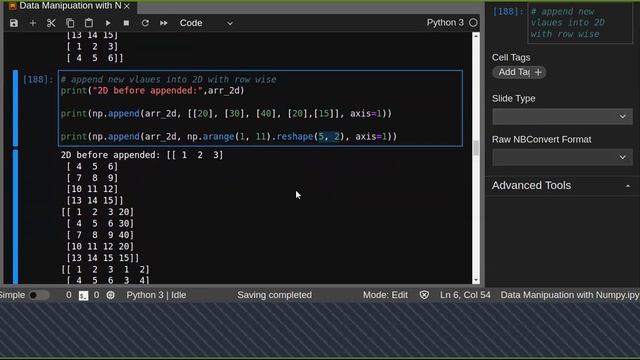Click the notebook filename in status bar

tap(570, 295)
